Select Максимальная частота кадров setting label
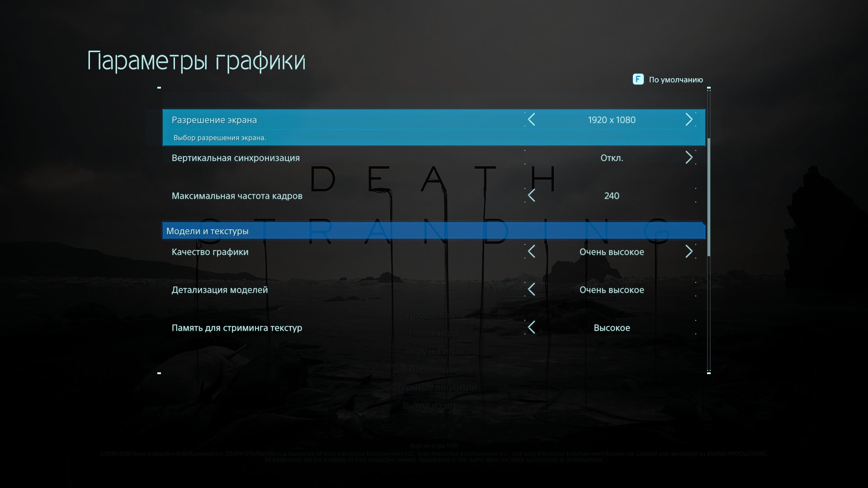Image resolution: width=868 pixels, height=488 pixels. pyautogui.click(x=237, y=196)
